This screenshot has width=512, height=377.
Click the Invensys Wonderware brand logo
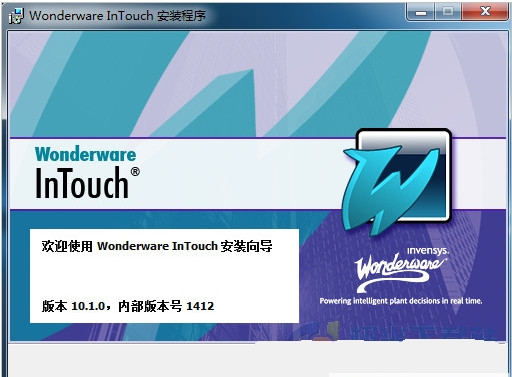click(x=401, y=269)
